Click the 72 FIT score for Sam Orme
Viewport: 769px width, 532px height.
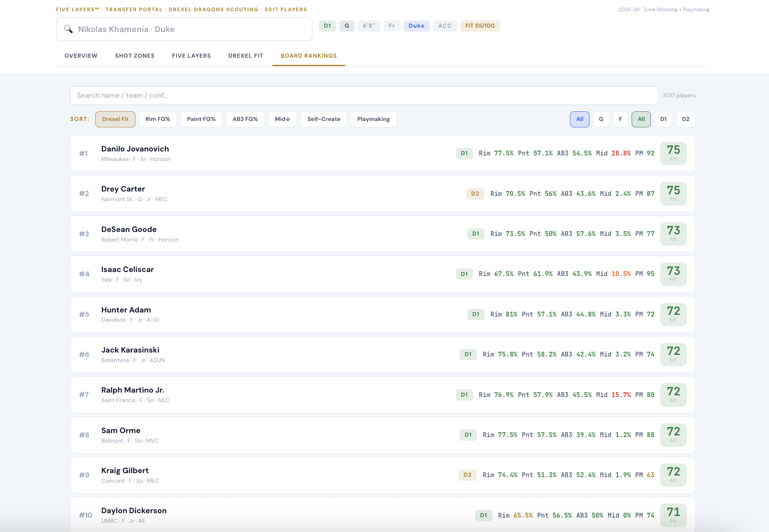coord(673,435)
